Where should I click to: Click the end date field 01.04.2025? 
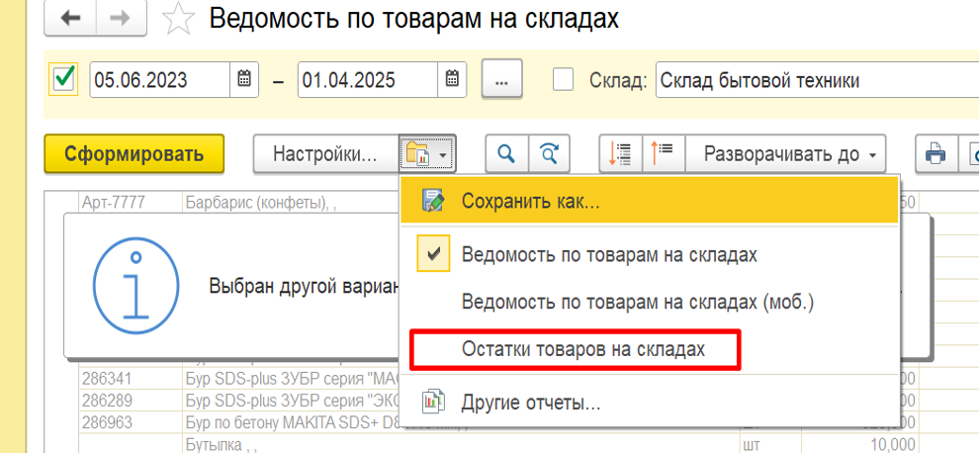[368, 80]
